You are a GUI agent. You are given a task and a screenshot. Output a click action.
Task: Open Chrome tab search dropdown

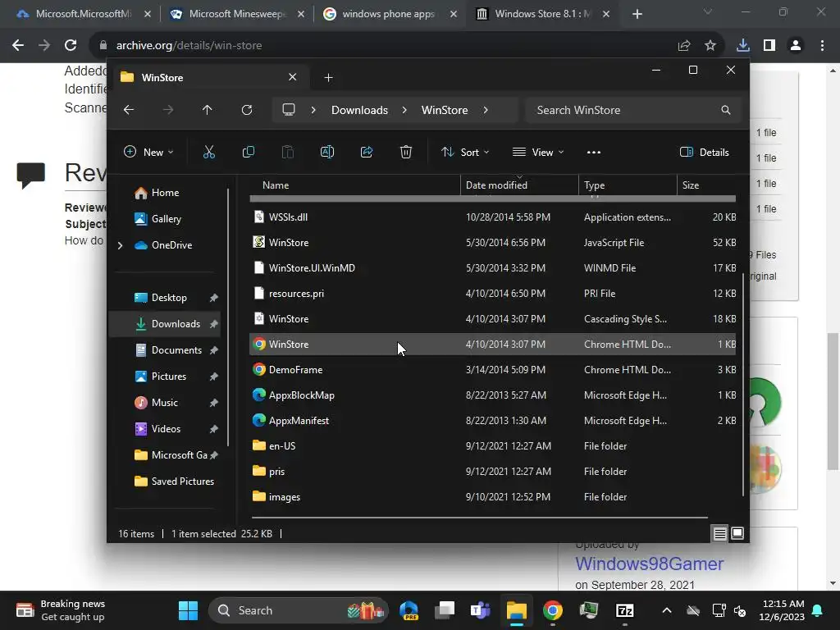coord(708,11)
